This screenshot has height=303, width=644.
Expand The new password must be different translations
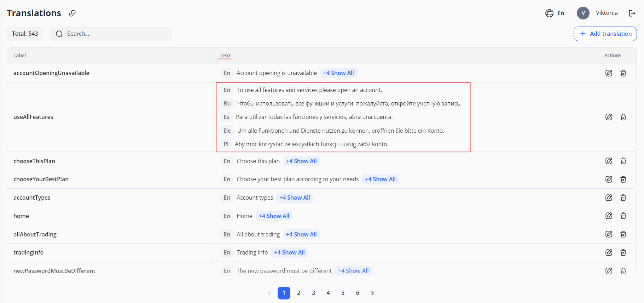coord(353,271)
